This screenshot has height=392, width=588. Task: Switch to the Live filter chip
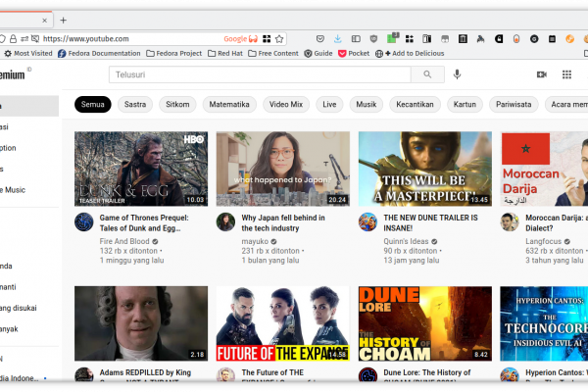pyautogui.click(x=329, y=104)
